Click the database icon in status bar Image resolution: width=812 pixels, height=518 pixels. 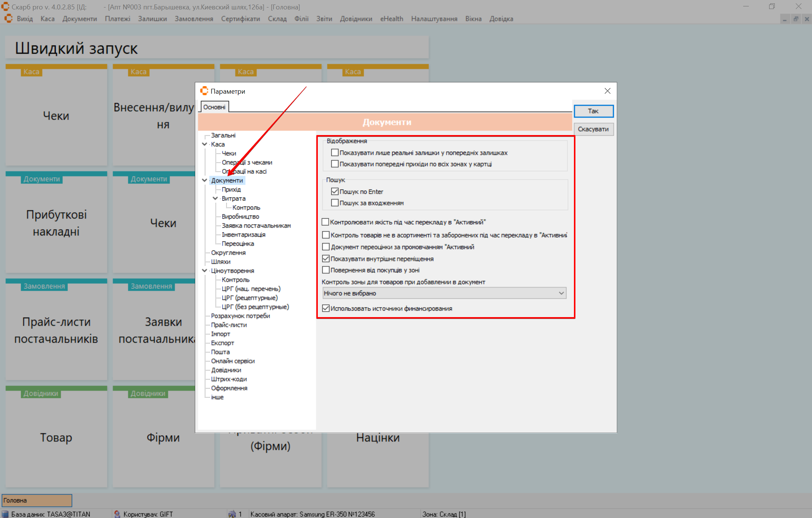point(5,514)
